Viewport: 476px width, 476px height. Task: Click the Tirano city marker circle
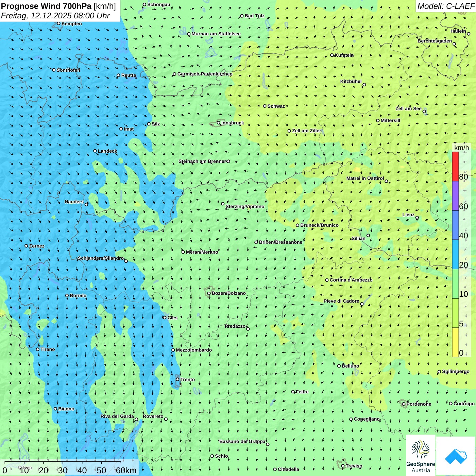click(38, 349)
